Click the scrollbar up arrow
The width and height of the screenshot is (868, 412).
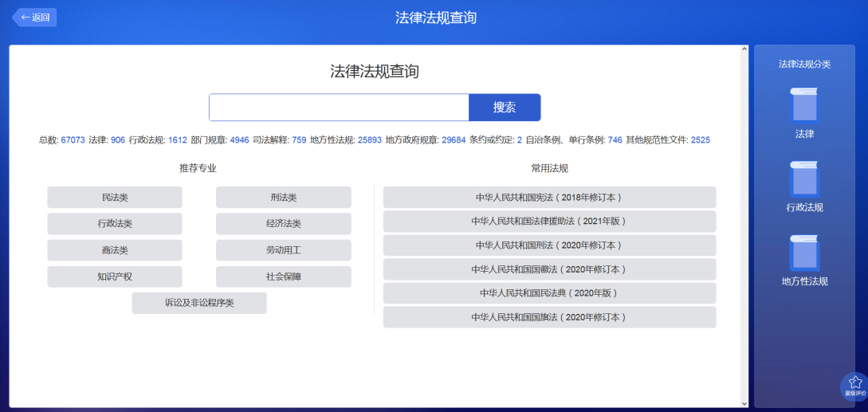[x=744, y=49]
